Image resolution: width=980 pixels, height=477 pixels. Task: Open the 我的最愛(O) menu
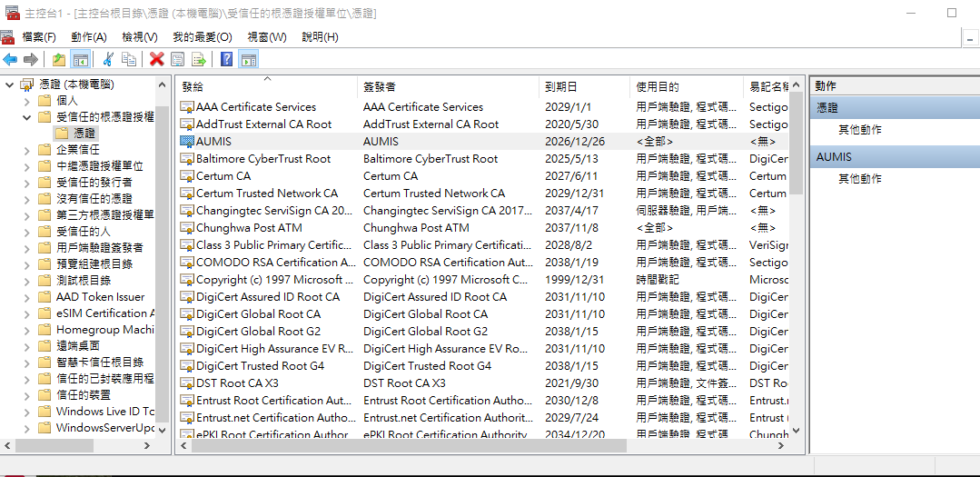(x=203, y=37)
